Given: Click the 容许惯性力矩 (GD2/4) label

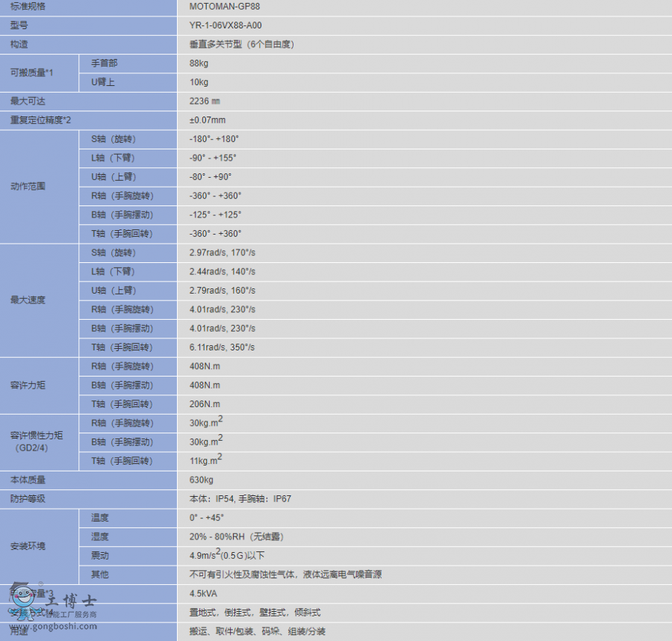Looking at the screenshot, I should pyautogui.click(x=37, y=442).
